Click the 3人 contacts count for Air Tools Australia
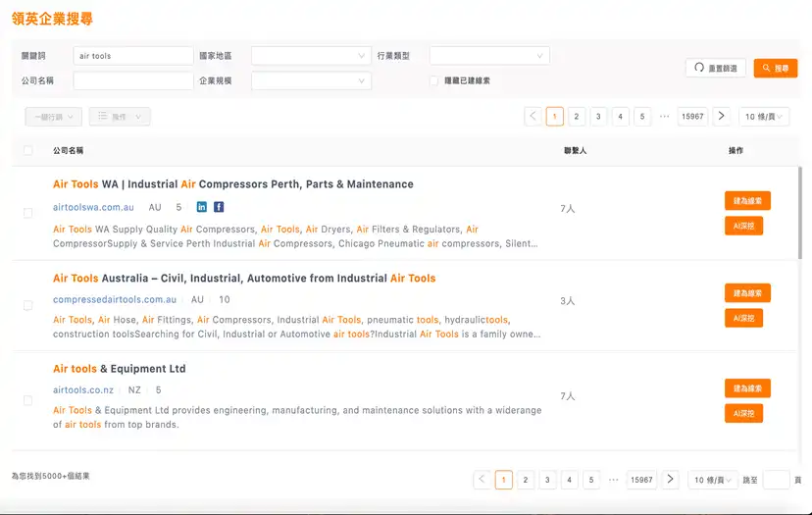812x515 pixels. pyautogui.click(x=568, y=300)
